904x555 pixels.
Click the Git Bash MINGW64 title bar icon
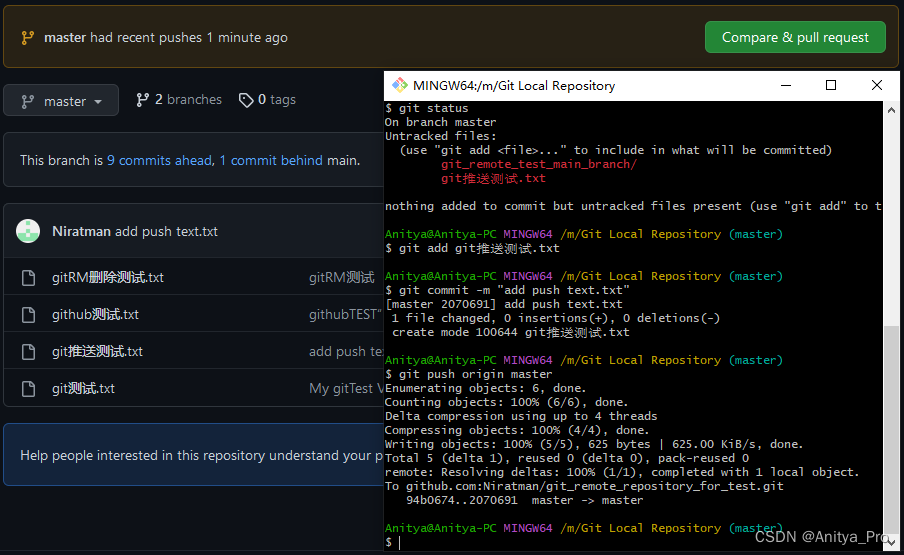click(400, 85)
